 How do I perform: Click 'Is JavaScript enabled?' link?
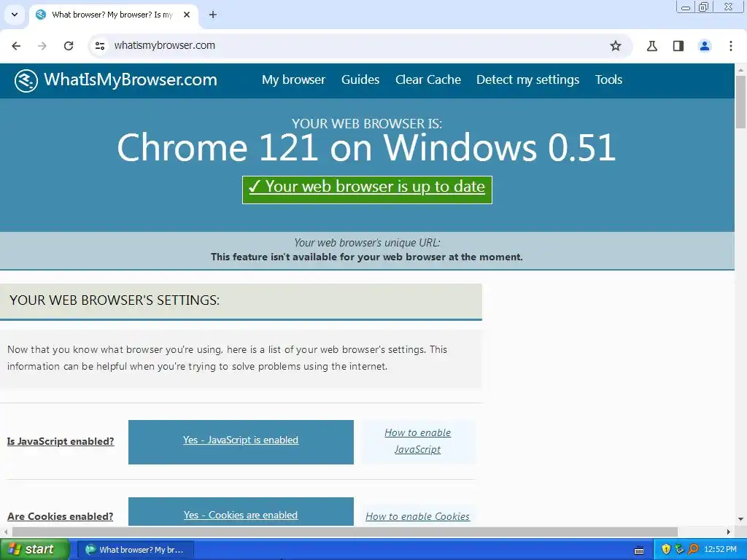[x=61, y=441]
